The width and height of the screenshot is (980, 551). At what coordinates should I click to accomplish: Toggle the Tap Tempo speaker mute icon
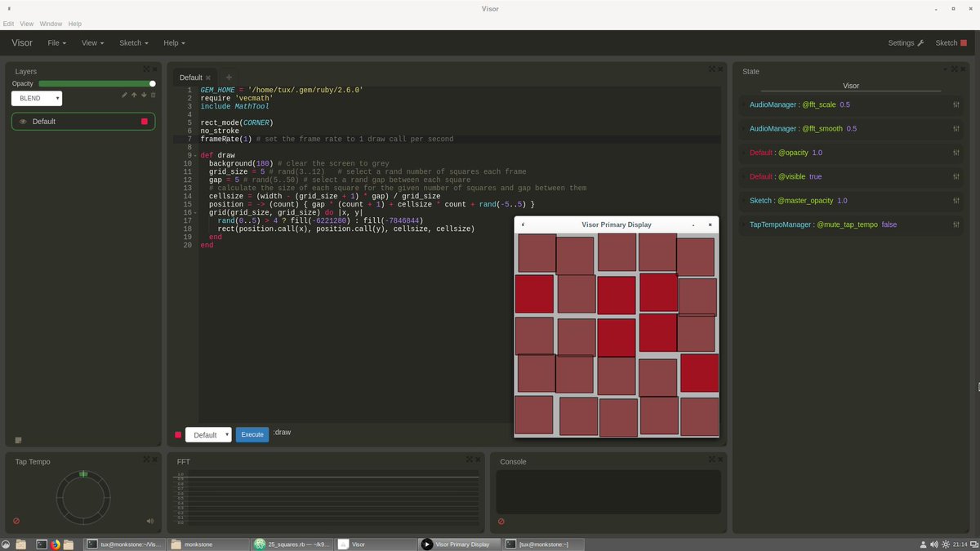(x=150, y=521)
